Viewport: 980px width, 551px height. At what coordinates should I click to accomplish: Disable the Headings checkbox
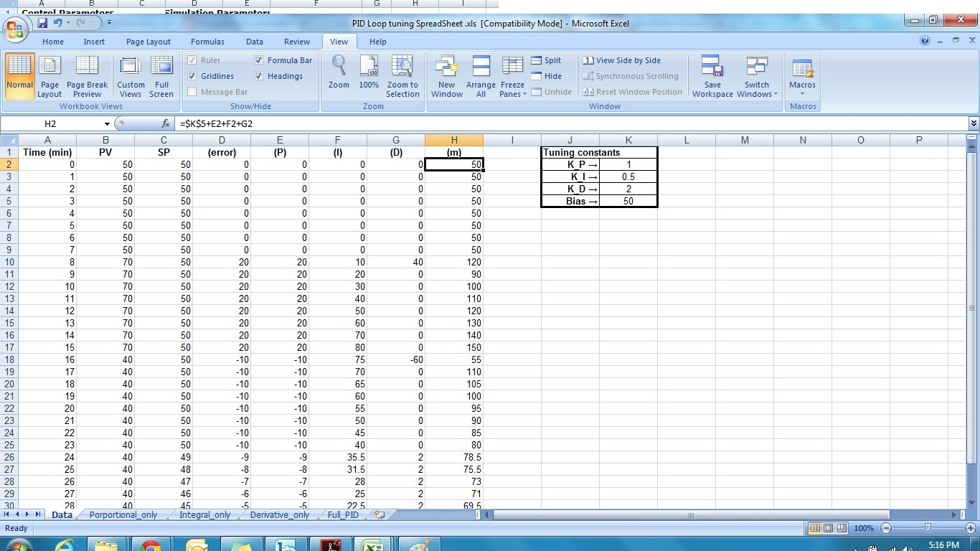coord(259,76)
